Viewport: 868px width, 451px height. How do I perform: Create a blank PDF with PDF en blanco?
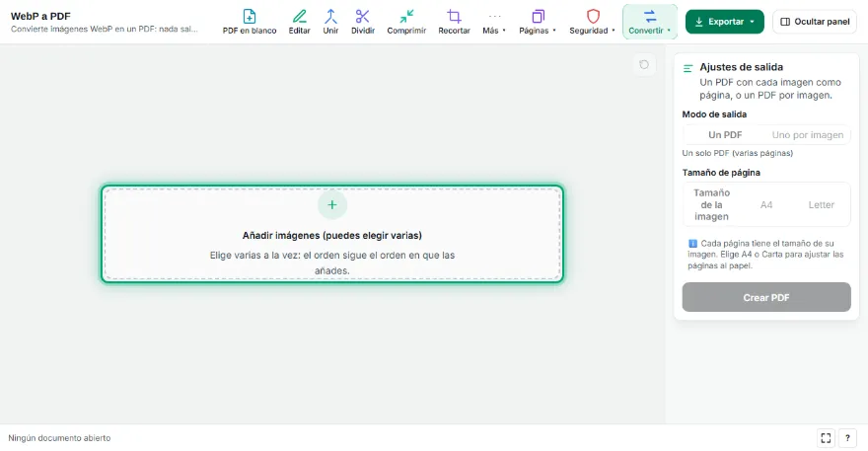[x=250, y=22]
